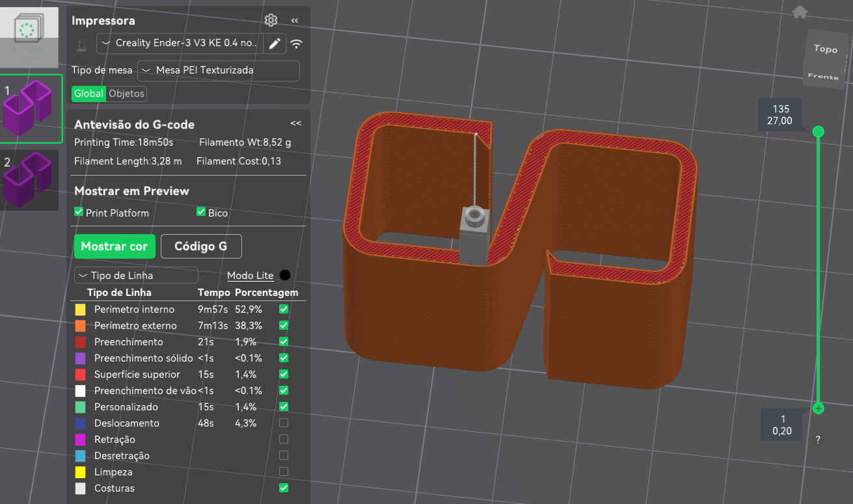Click the top layer slider handle
Screen dimensions: 853x504
819,132
